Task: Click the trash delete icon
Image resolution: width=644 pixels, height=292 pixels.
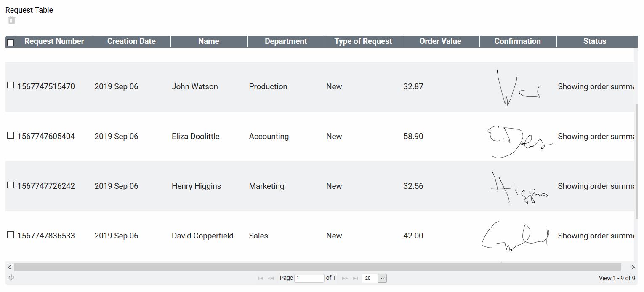Action: [11, 20]
